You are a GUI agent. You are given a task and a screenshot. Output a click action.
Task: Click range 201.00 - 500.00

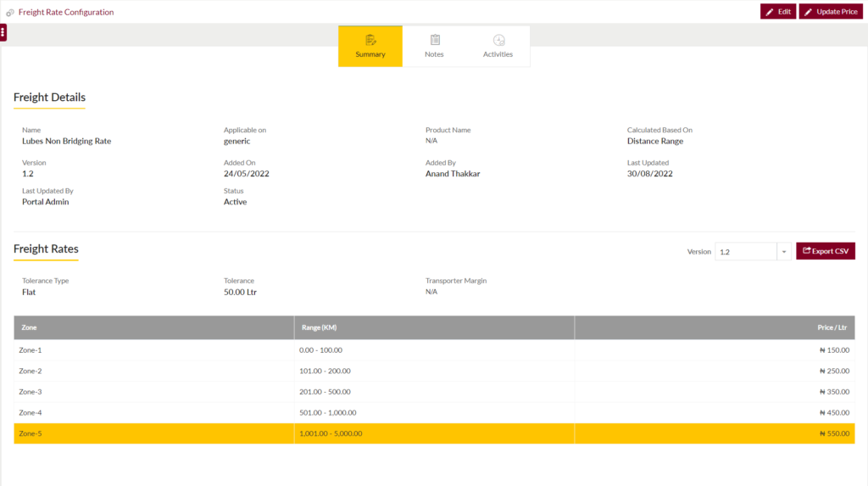(325, 392)
